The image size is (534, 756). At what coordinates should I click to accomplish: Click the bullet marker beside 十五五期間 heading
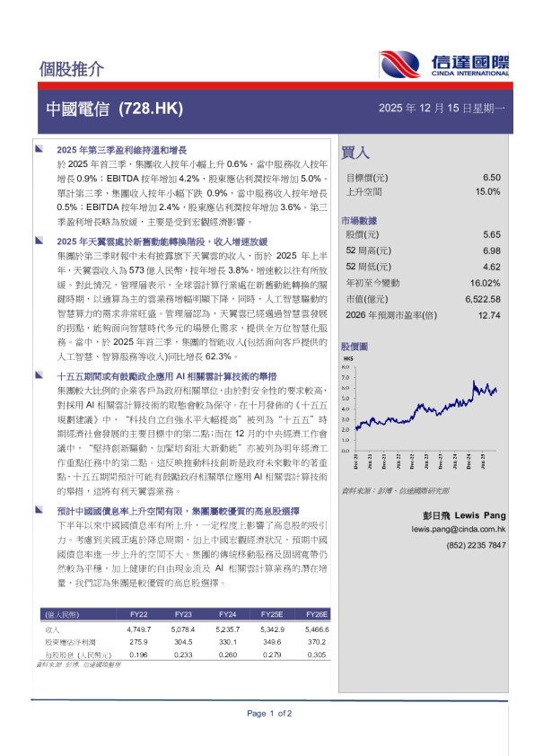coord(39,375)
